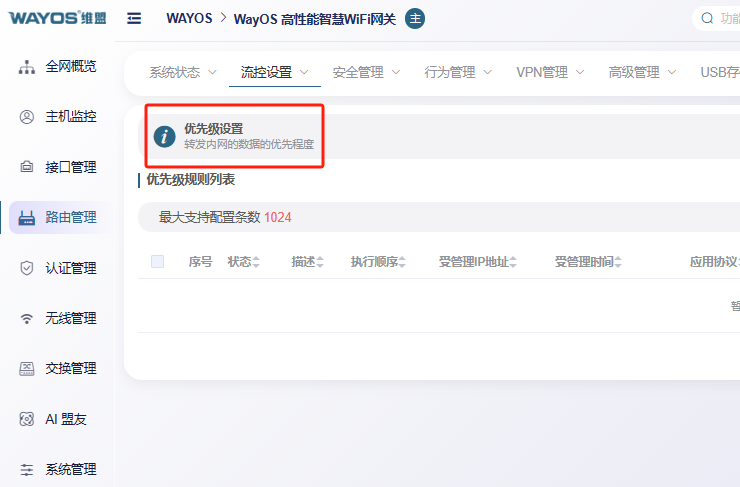Go to 主机监控 in sidebar
The image size is (740, 487).
point(71,117)
